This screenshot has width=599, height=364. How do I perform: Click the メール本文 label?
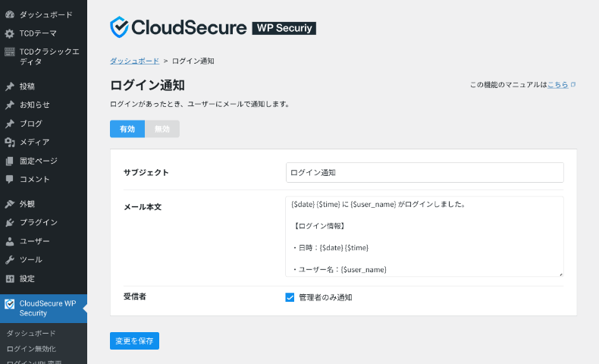[x=143, y=207]
